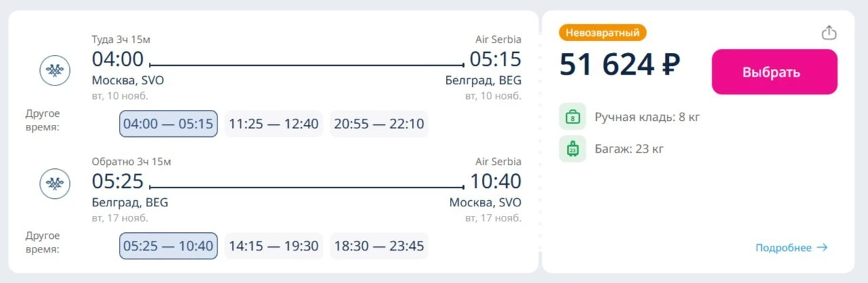Image resolution: width=868 pixels, height=283 pixels.
Task: Select return time 18:30 — 23:45
Action: tap(379, 246)
